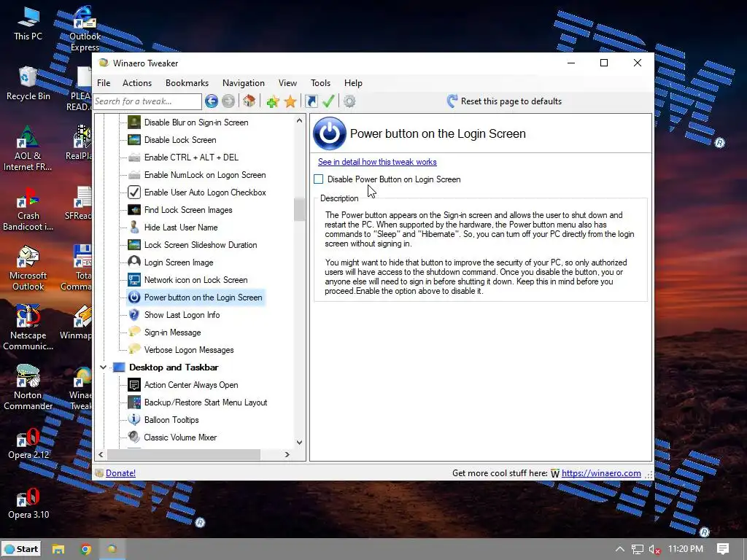The width and height of the screenshot is (747, 560).
Task: Click the Start button
Action: tap(21, 549)
